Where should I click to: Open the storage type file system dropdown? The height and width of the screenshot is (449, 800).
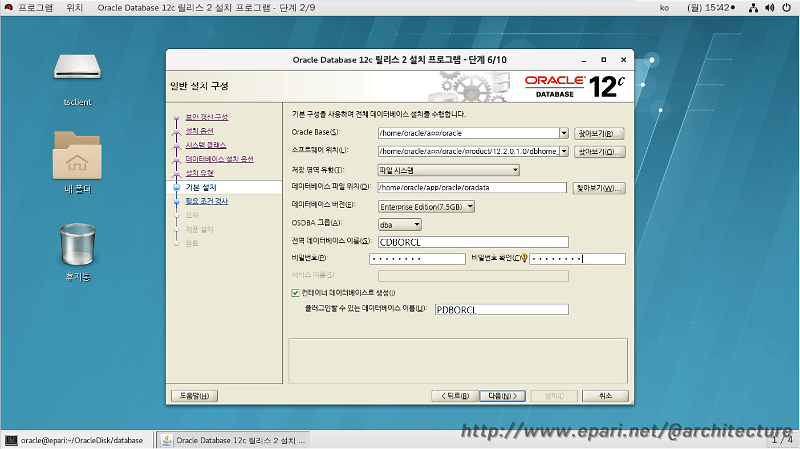coord(448,170)
